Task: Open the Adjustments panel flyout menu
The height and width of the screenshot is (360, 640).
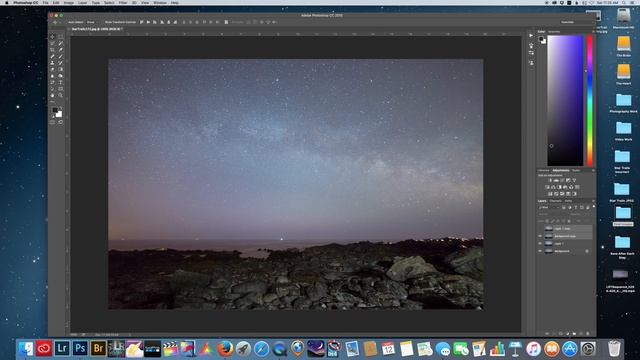Action: point(593,170)
